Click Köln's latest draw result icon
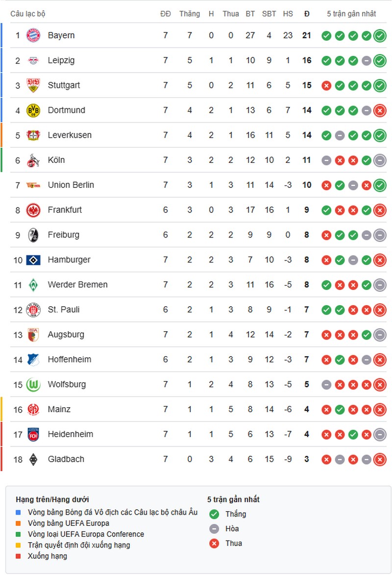The image size is (392, 575). pos(380,160)
